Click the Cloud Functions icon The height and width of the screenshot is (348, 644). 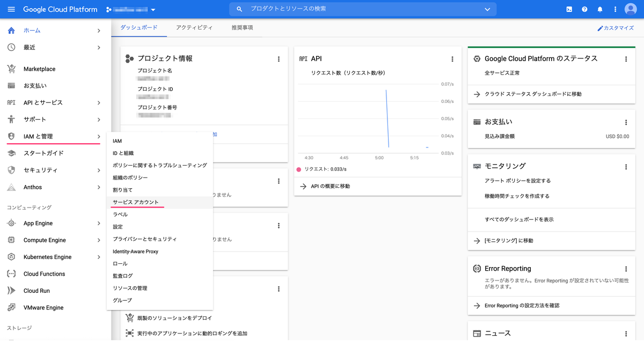pyautogui.click(x=11, y=273)
